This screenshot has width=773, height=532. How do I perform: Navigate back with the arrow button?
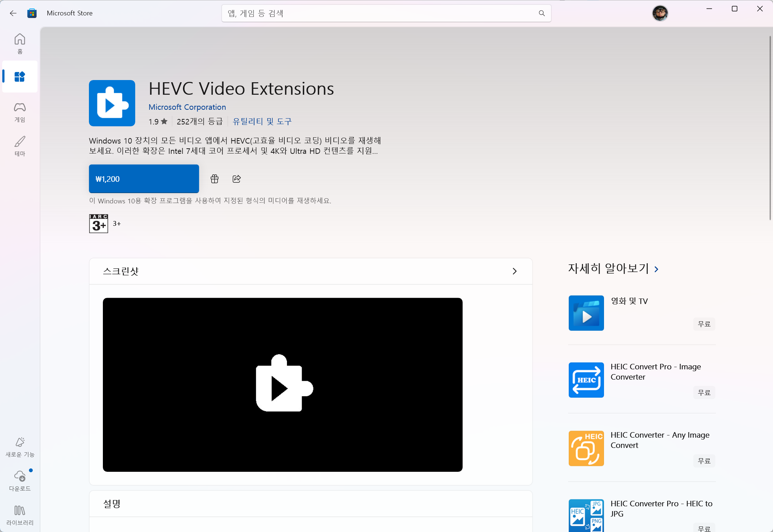coord(13,13)
